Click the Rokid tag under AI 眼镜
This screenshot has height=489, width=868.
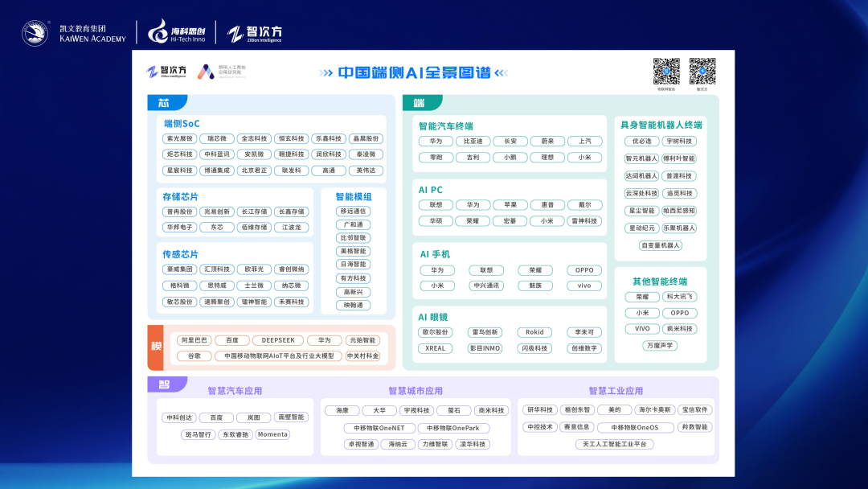pos(534,332)
